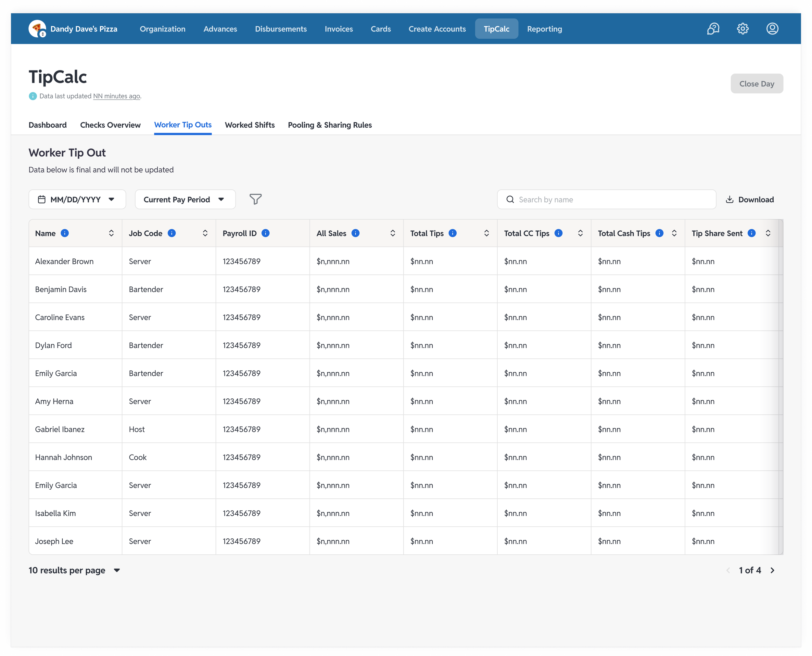812x656 pixels.
Task: Select the Dylan Ford name cell
Action: pos(76,345)
